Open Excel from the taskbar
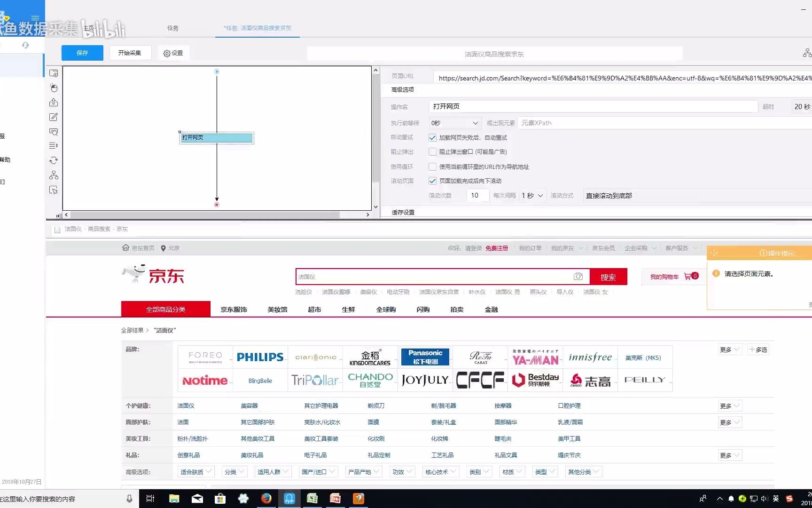Viewport: 812px width, 508px height. pyautogui.click(x=312, y=499)
